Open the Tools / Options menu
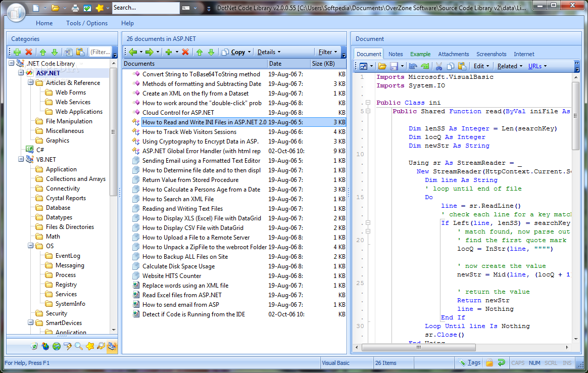588x373 pixels. click(x=87, y=23)
